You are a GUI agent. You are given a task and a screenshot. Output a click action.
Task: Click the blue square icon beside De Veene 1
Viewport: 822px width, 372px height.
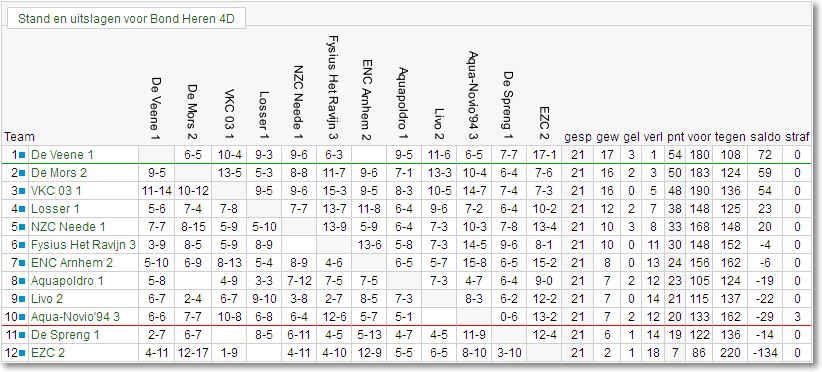22,155
